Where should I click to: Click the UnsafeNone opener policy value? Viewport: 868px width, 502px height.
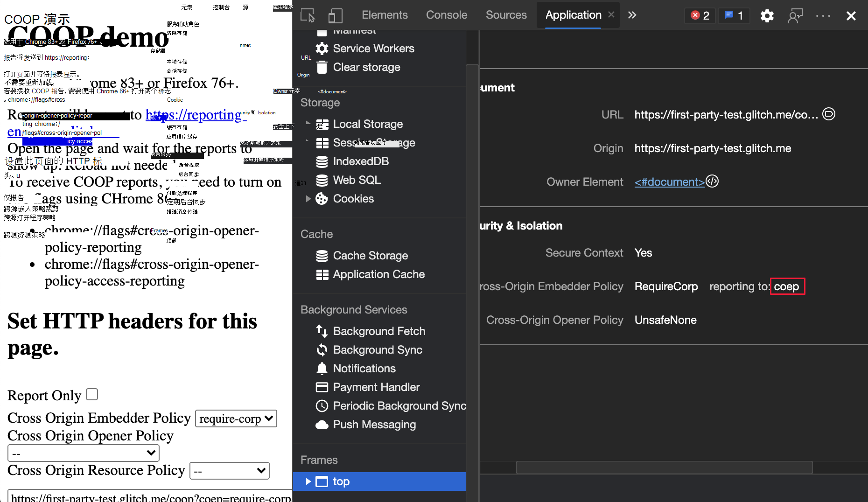665,320
